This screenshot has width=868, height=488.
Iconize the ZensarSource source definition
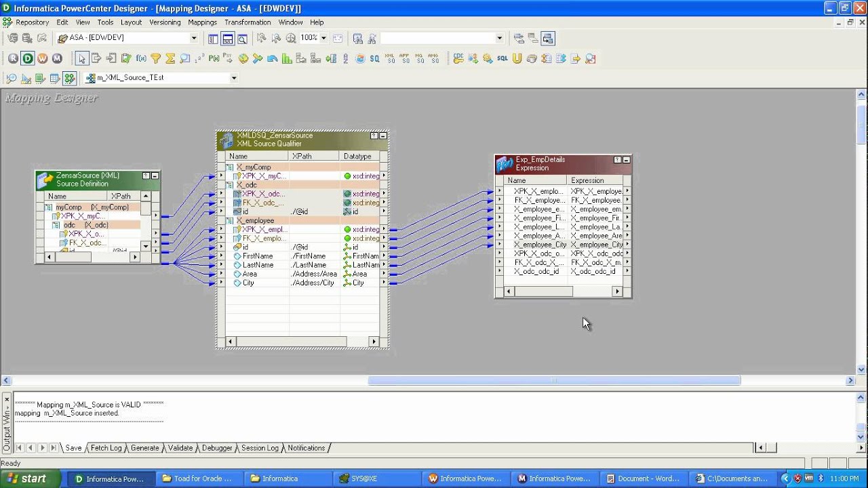point(155,176)
